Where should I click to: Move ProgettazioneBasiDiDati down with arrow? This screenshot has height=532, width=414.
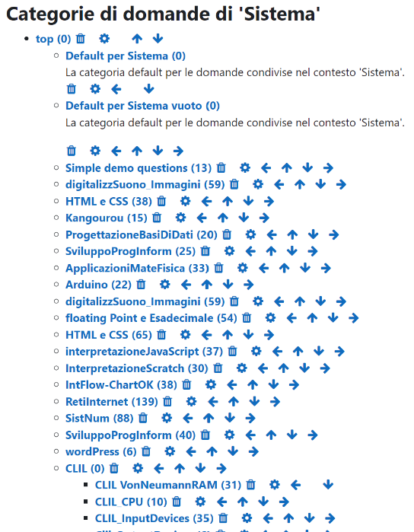[x=314, y=234]
